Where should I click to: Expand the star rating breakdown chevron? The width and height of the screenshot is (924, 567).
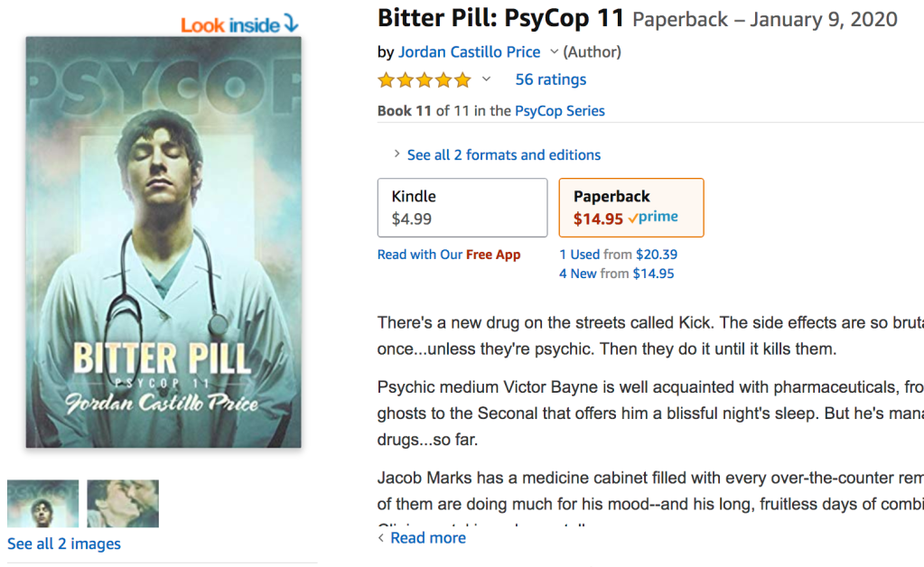pyautogui.click(x=486, y=79)
